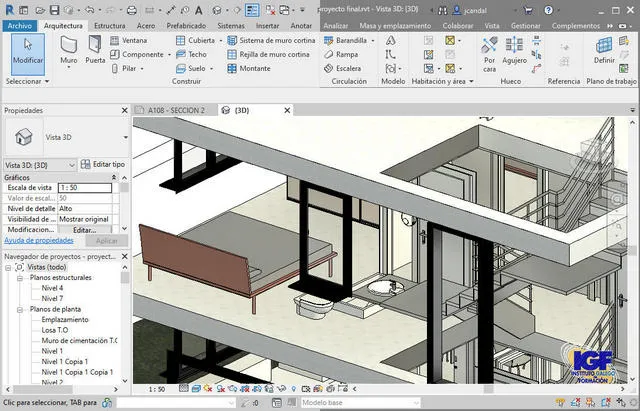
Task: Select the Modificar tool
Action: coord(28,54)
